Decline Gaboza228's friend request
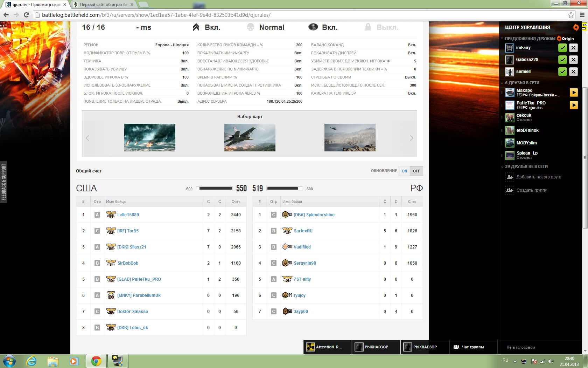The width and height of the screenshot is (588, 368). click(x=573, y=60)
